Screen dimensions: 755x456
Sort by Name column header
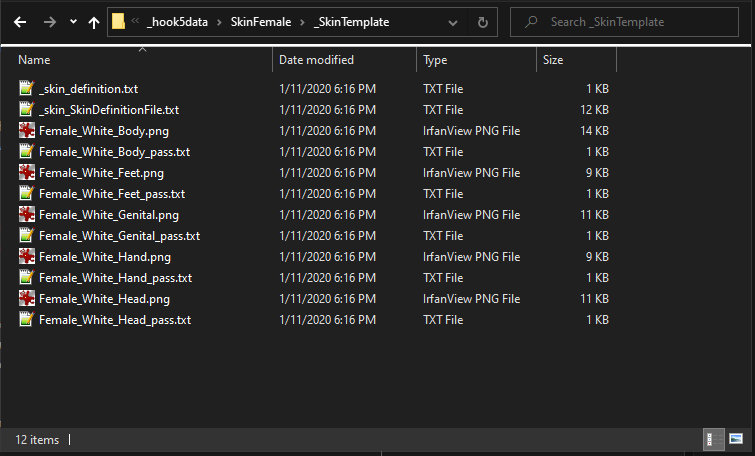tap(34, 60)
